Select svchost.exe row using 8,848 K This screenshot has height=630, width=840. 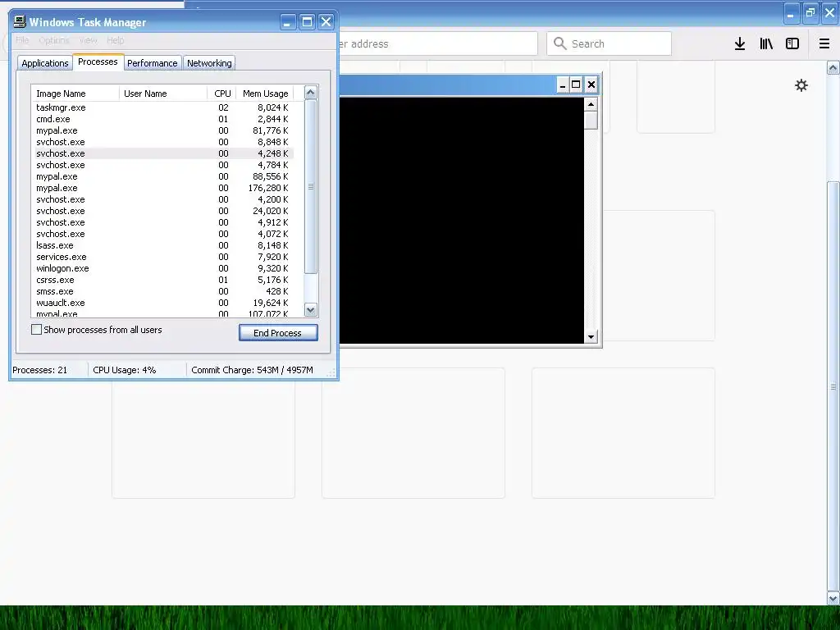click(x=162, y=142)
